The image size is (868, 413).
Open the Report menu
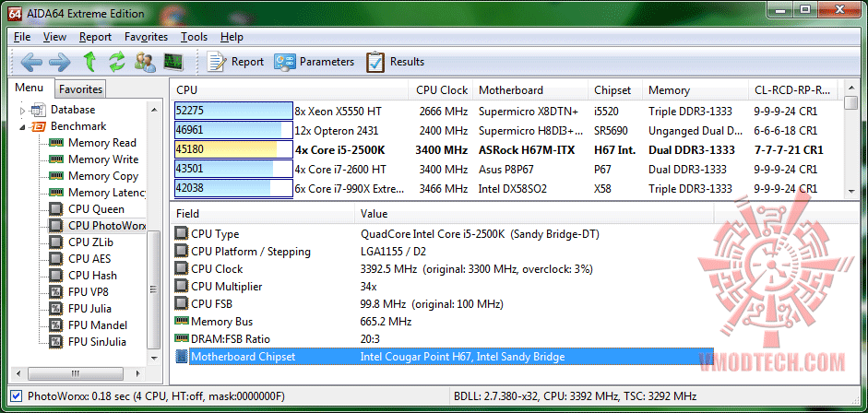point(95,37)
